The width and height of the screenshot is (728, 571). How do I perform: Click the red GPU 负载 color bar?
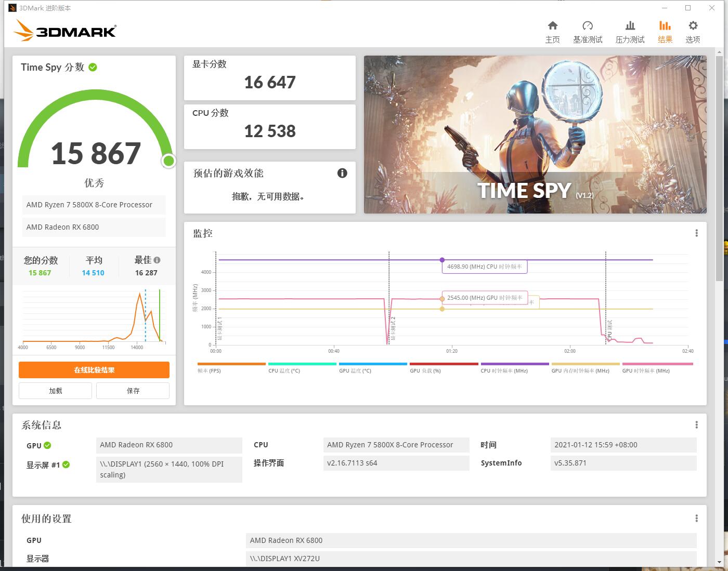pyautogui.click(x=444, y=364)
